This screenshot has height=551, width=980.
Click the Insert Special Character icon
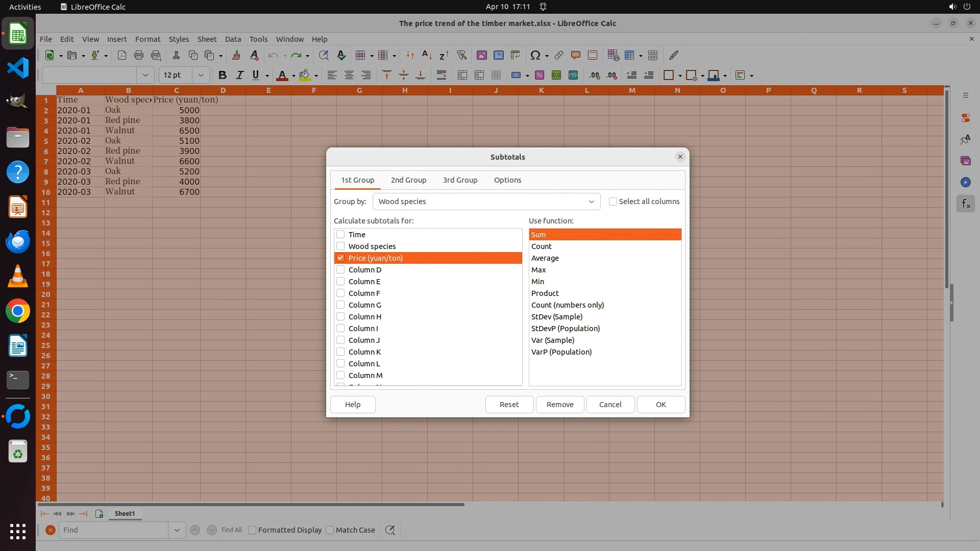(x=535, y=56)
